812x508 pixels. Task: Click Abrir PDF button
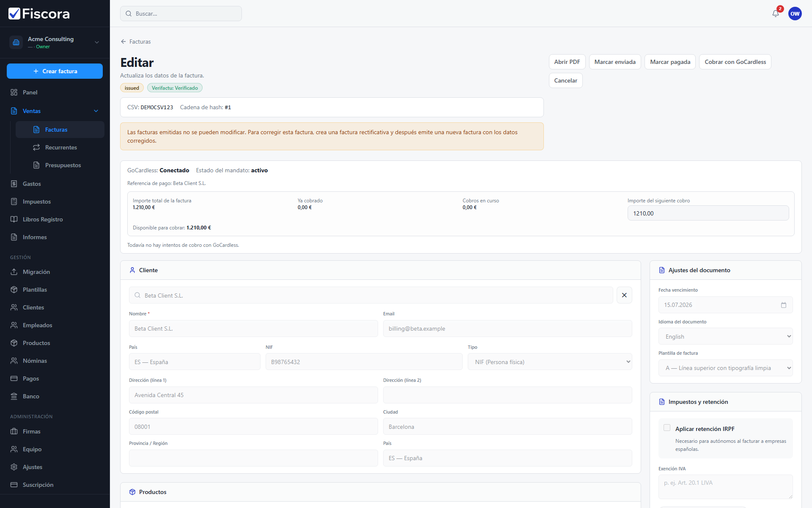(x=567, y=62)
